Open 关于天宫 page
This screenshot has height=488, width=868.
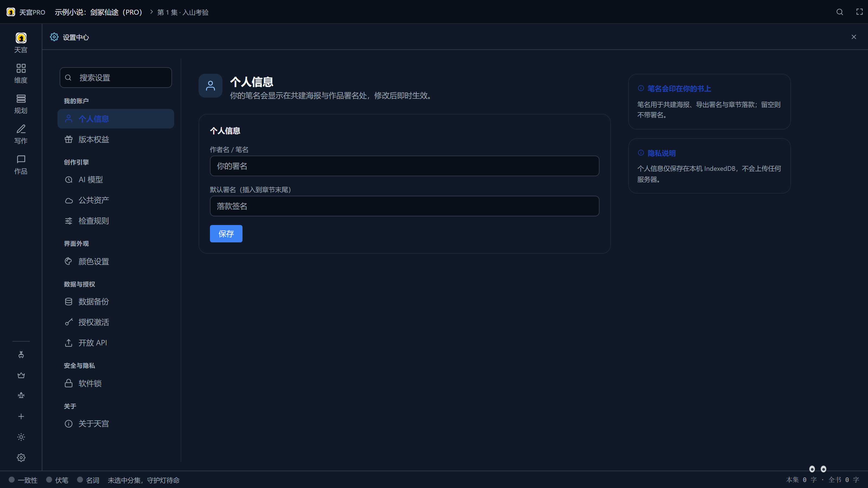click(116, 423)
